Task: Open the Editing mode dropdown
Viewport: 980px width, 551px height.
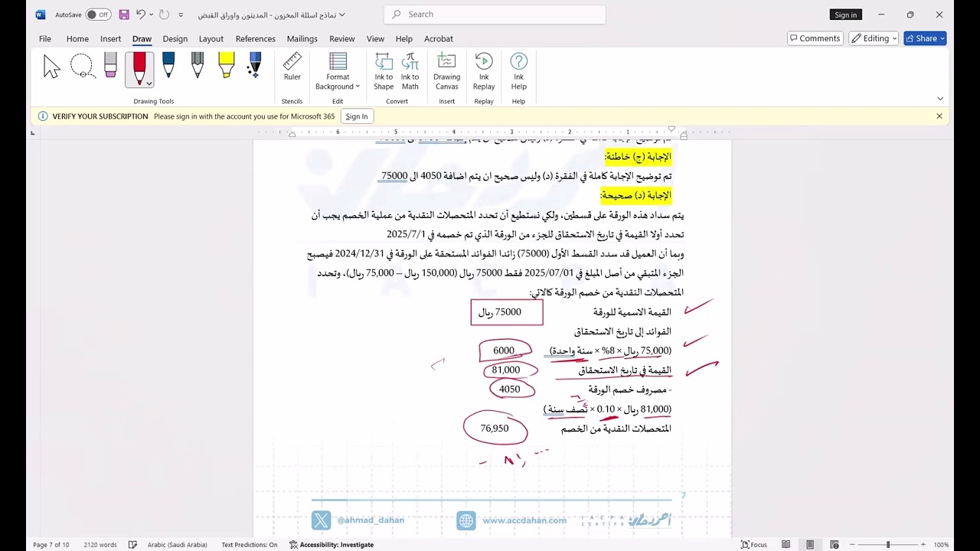Action: [874, 38]
